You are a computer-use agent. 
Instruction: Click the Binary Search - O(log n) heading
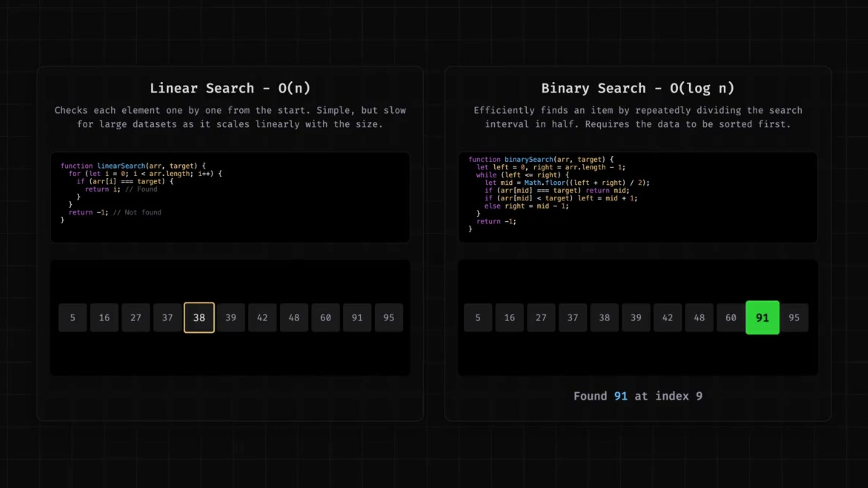pos(638,88)
